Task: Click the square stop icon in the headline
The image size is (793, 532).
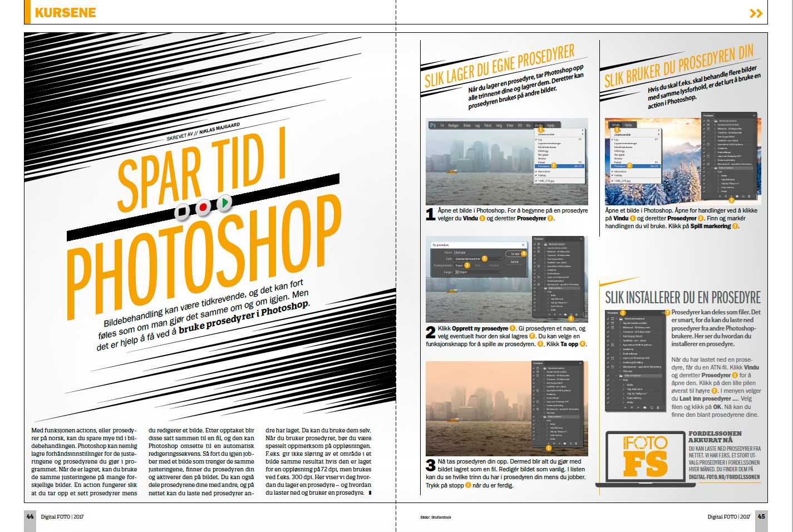Action: (182, 211)
